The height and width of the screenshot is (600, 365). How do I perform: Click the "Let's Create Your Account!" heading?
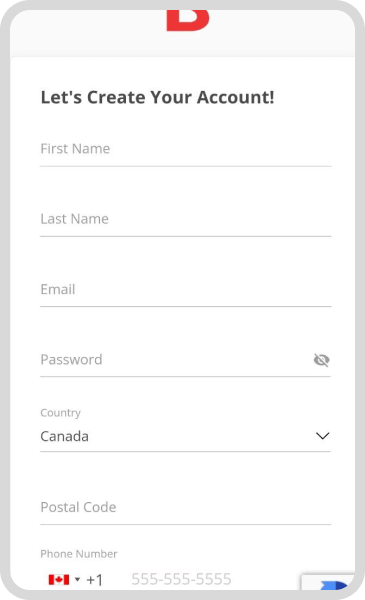[x=158, y=97]
